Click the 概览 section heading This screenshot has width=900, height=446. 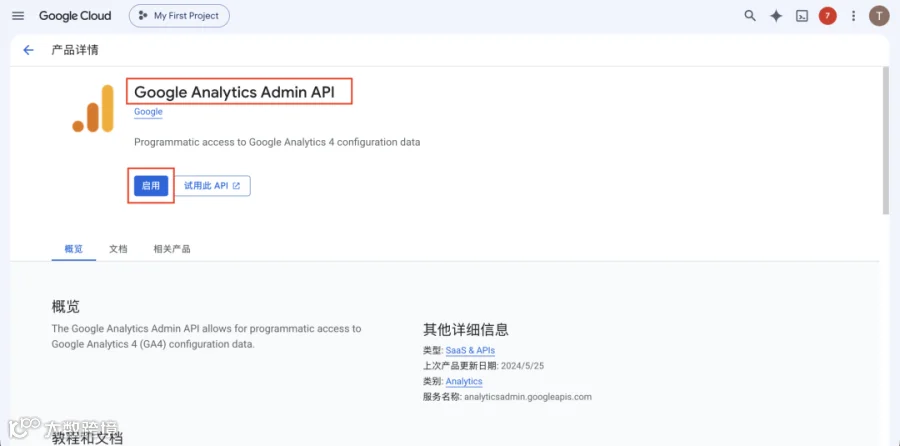65,307
